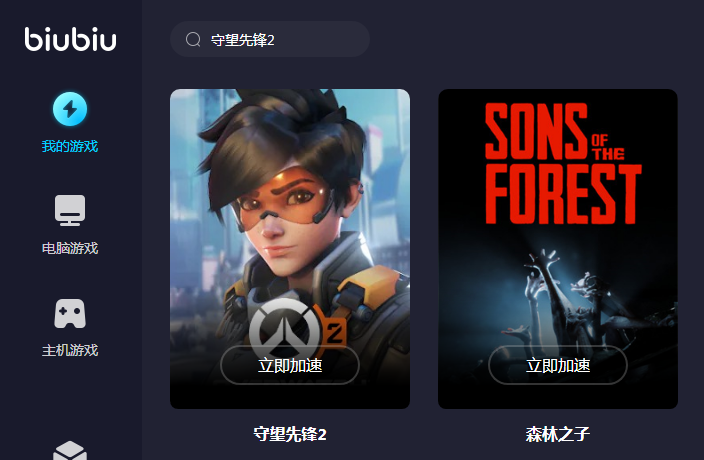Select the lightning bolt 我的游戏 icon
This screenshot has height=460, width=704.
pyautogui.click(x=70, y=109)
